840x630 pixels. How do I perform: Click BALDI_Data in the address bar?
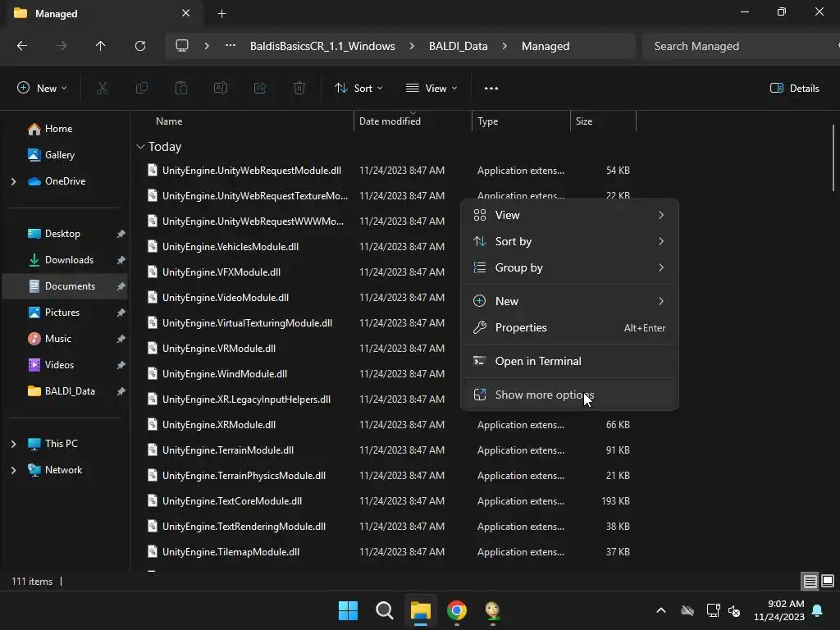(x=458, y=46)
